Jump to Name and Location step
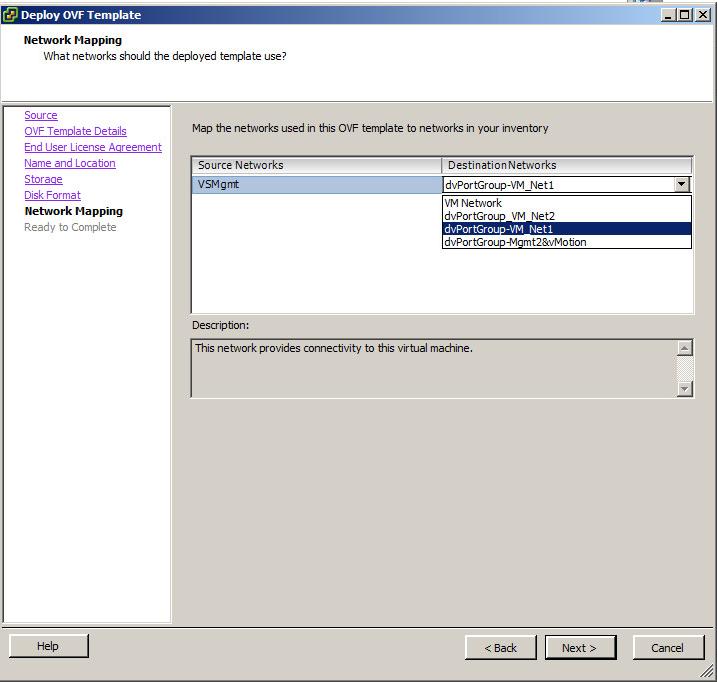 (x=70, y=163)
